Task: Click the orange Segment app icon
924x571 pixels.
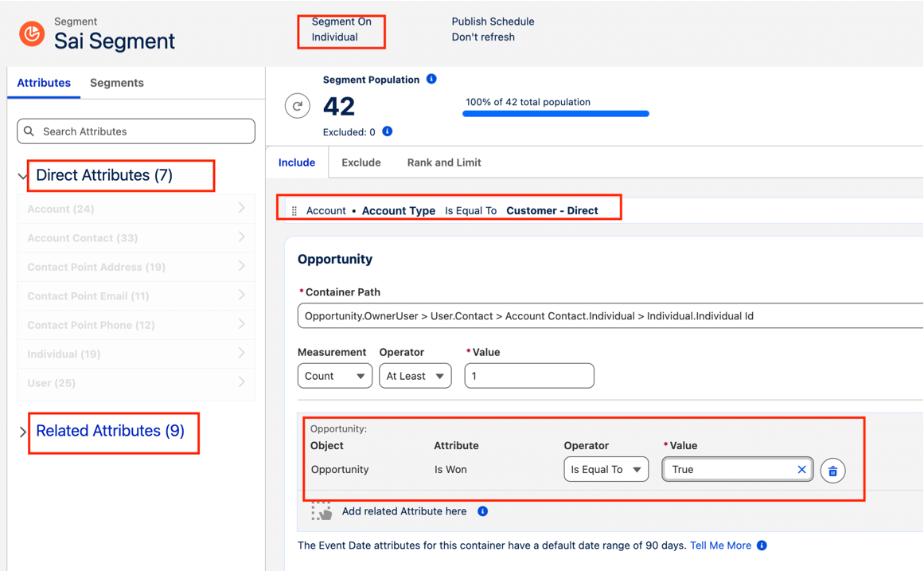Action: pos(32,33)
